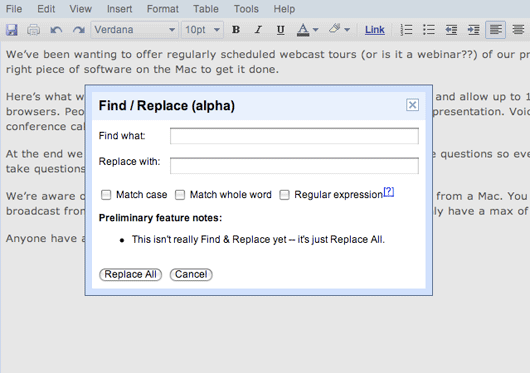Image resolution: width=530 pixels, height=373 pixels.
Task: Open the 10pt font size dropdown
Action: pos(202,30)
